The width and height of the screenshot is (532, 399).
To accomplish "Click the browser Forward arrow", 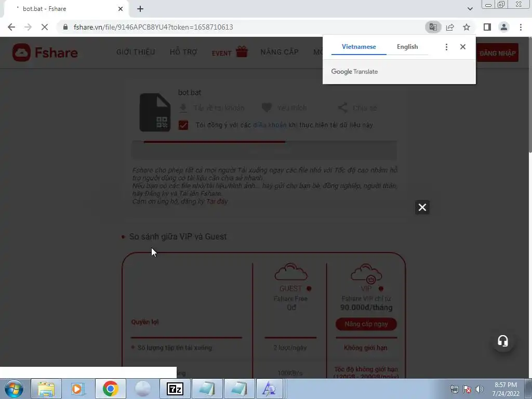I will click(28, 27).
